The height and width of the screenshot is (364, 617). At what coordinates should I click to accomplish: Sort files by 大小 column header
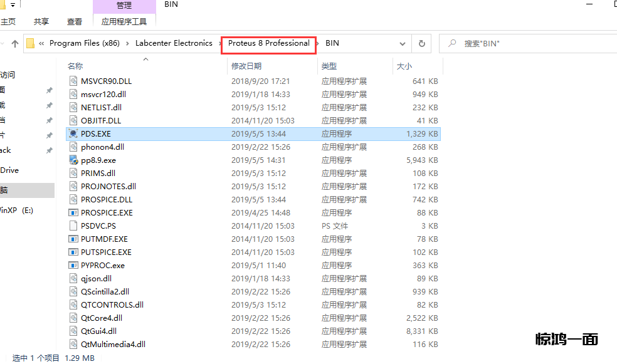(404, 66)
